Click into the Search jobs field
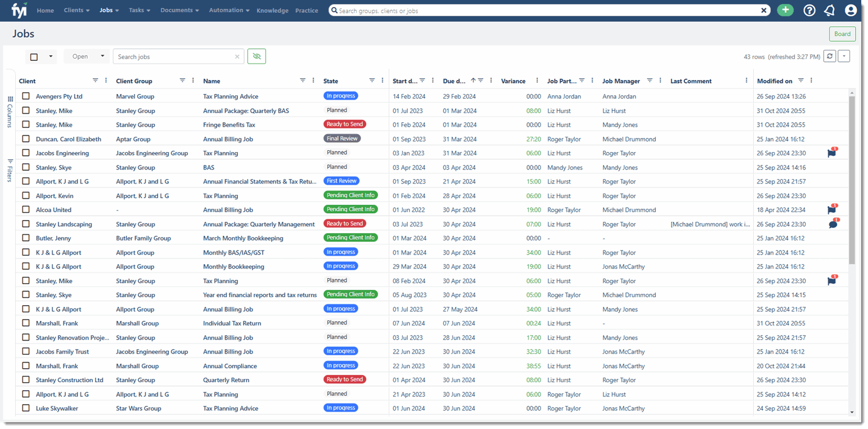 174,56
